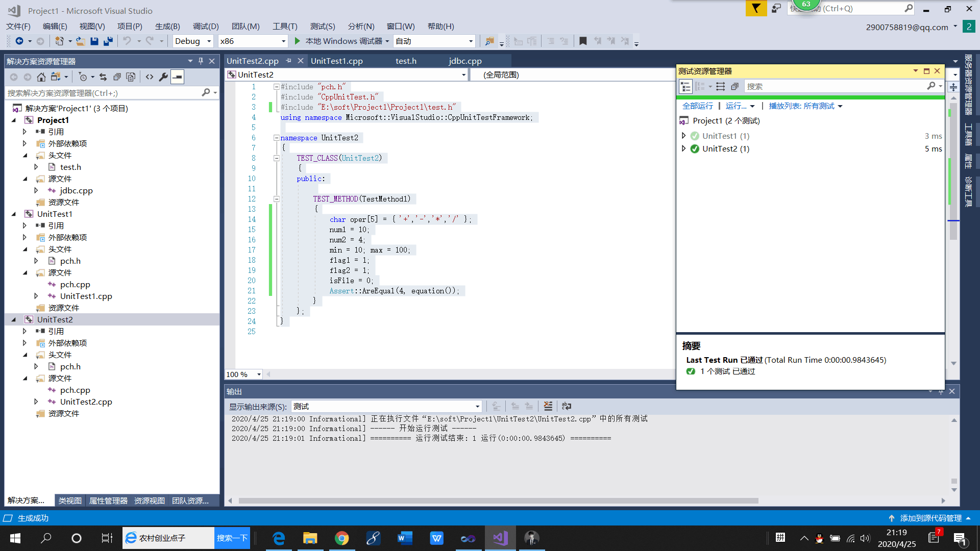Clear all text in the output pane
Screen dimensions: 980x551
point(548,407)
